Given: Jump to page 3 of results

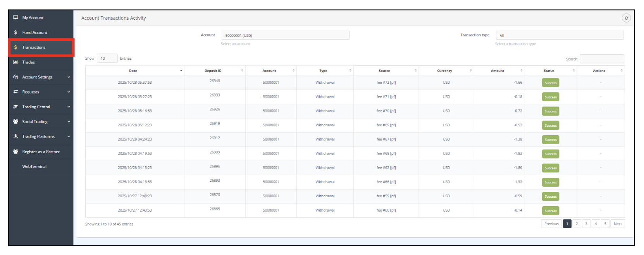Looking at the screenshot, I should pos(586,224).
